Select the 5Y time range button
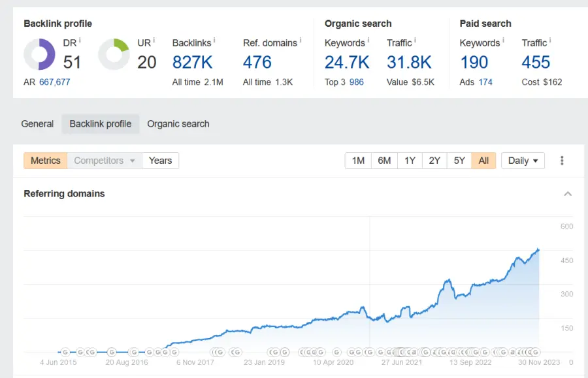Viewport: 588px width, 378px height. point(459,161)
